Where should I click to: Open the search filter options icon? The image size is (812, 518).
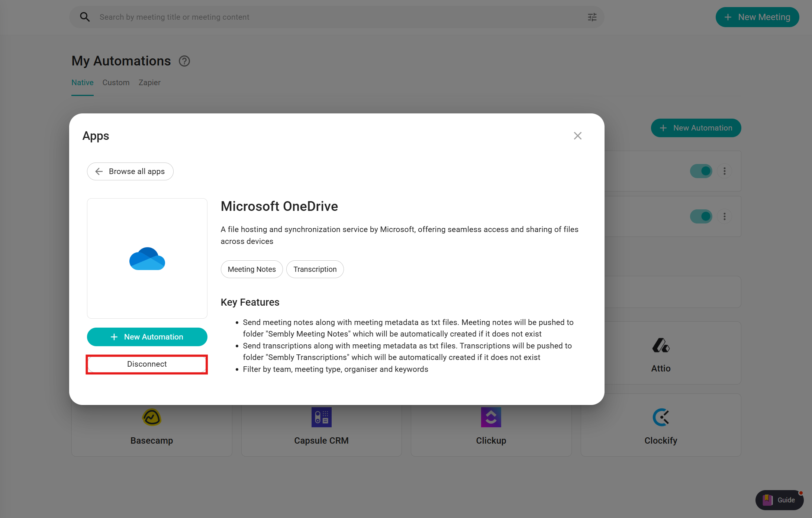[592, 17]
